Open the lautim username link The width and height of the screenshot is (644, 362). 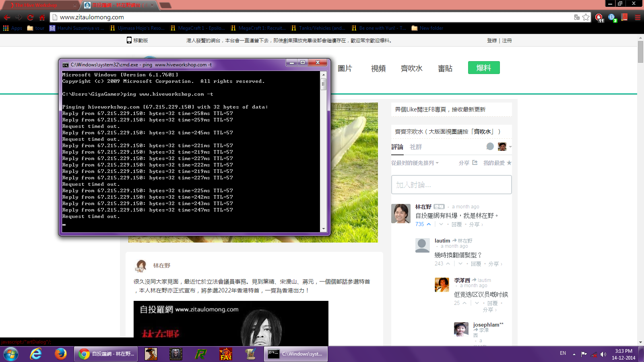click(x=442, y=241)
